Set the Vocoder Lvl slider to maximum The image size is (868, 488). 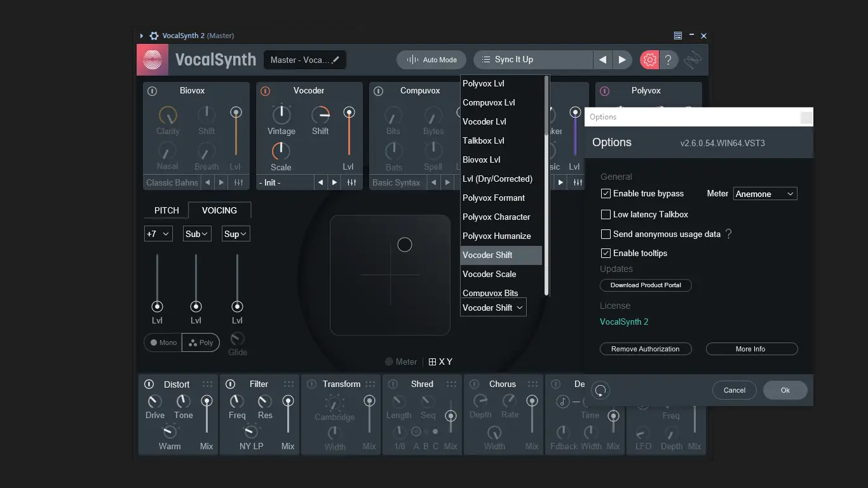[349, 111]
